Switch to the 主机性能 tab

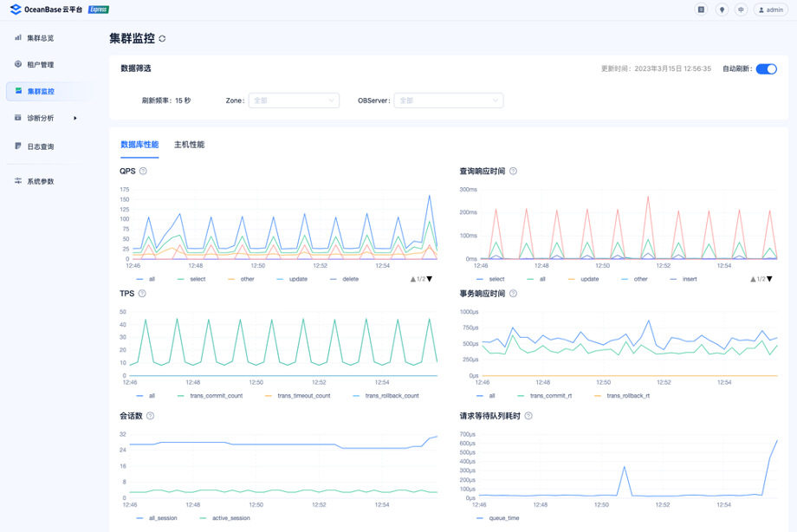pyautogui.click(x=189, y=145)
